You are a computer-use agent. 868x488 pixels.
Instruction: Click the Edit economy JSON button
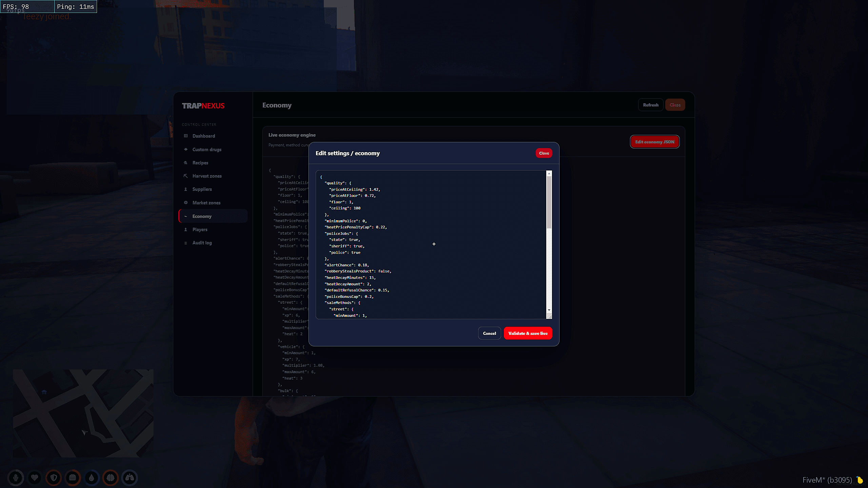click(655, 142)
